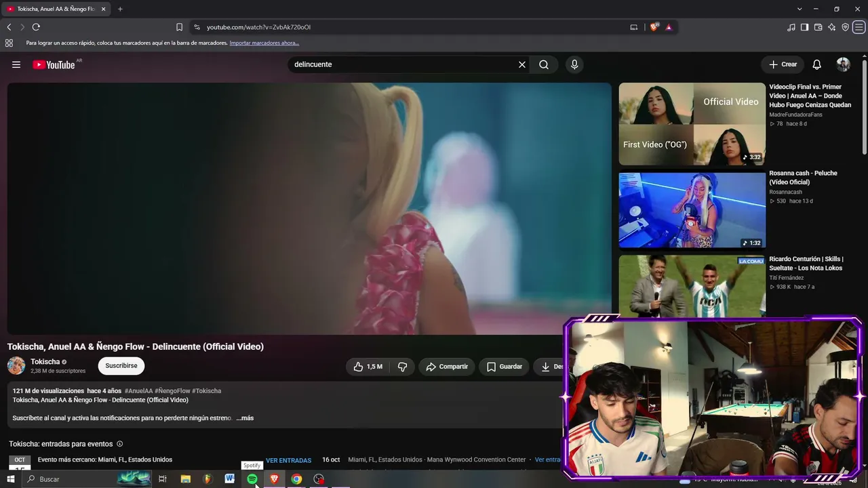
Task: Click the browser back arrow
Action: [x=9, y=27]
